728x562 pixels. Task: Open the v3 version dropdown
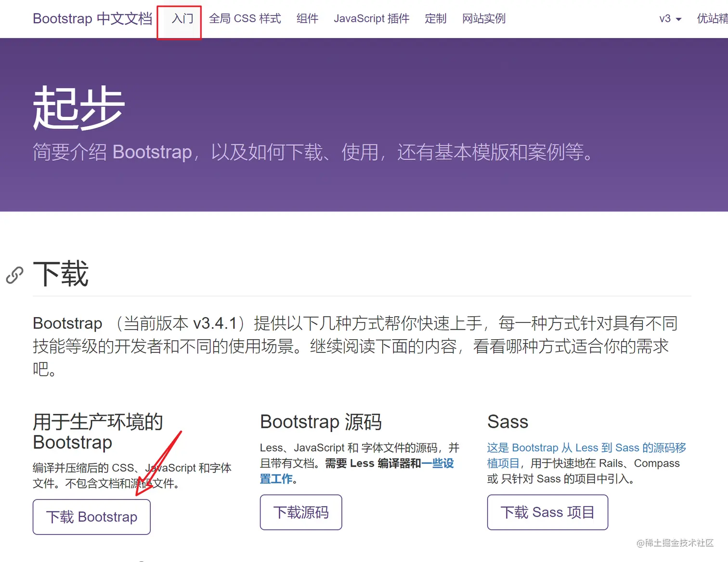[670, 19]
